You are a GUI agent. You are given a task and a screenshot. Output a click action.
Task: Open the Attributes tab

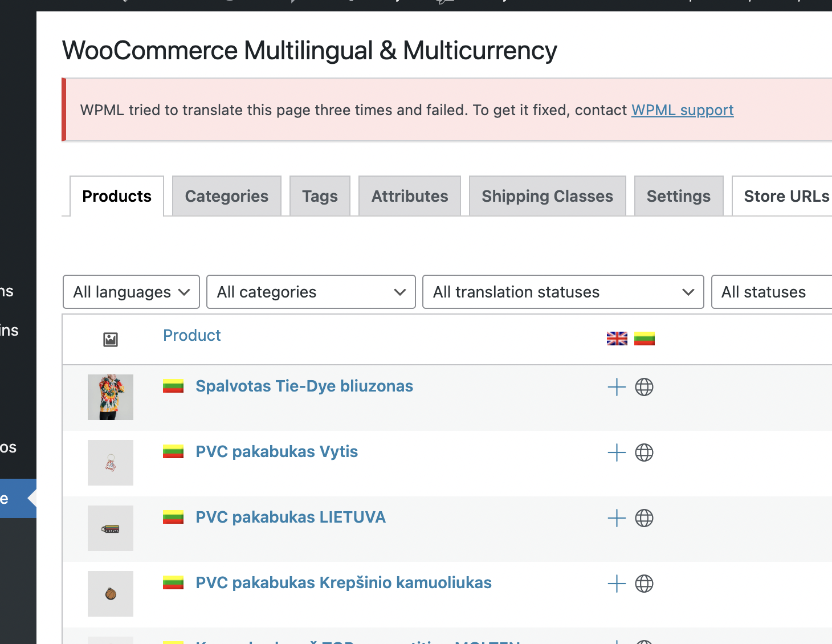coord(410,196)
